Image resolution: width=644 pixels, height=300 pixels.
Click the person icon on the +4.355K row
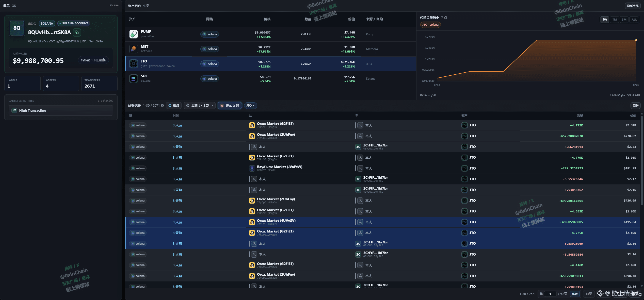pyautogui.click(x=360, y=211)
